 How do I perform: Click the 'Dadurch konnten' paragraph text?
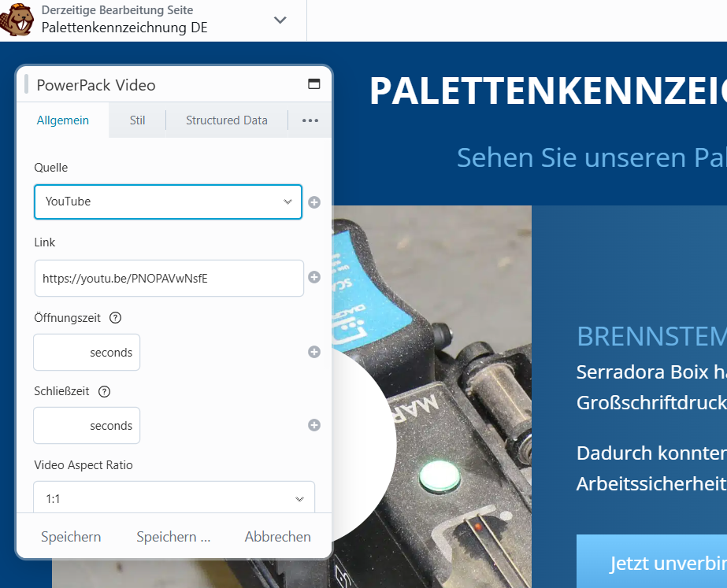coord(651,453)
